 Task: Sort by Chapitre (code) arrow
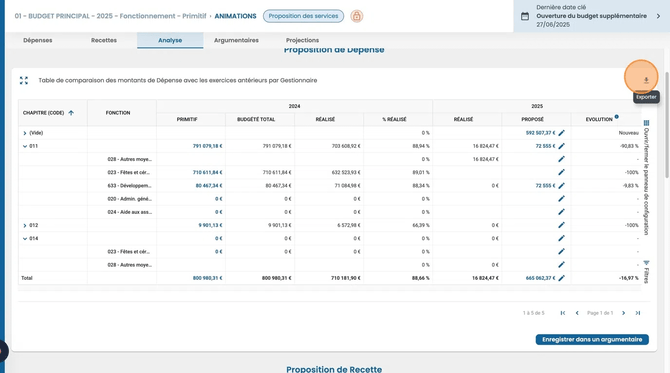coord(71,113)
